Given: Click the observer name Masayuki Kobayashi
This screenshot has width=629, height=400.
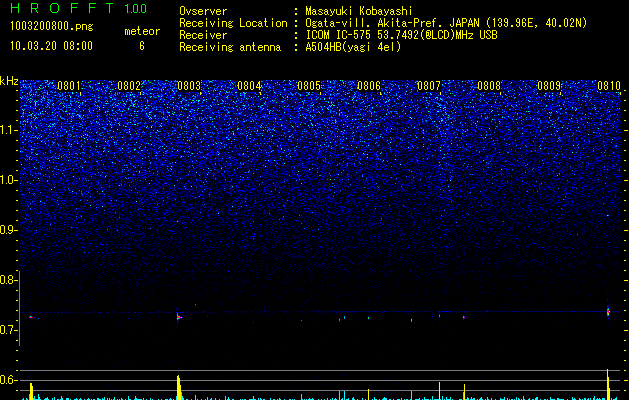Looking at the screenshot, I should pos(359,11).
